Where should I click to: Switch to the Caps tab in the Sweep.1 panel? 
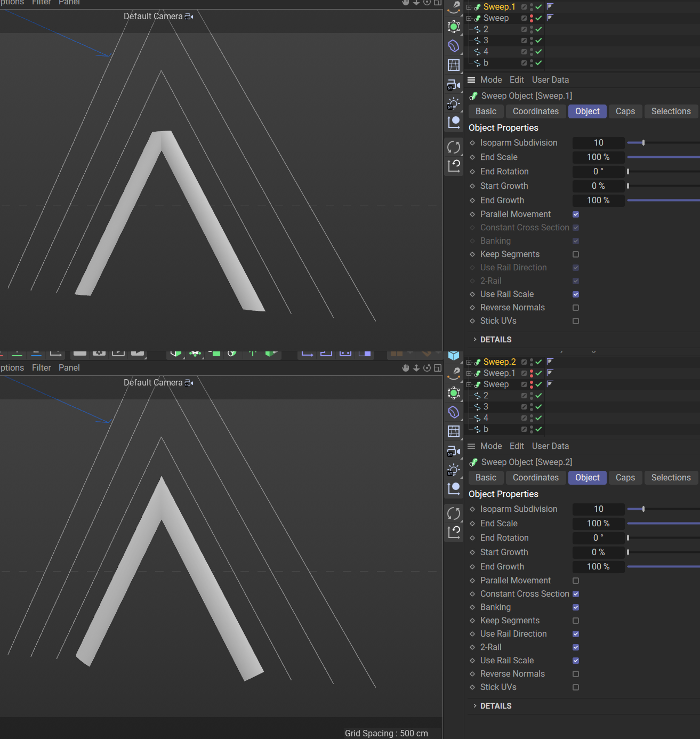625,111
